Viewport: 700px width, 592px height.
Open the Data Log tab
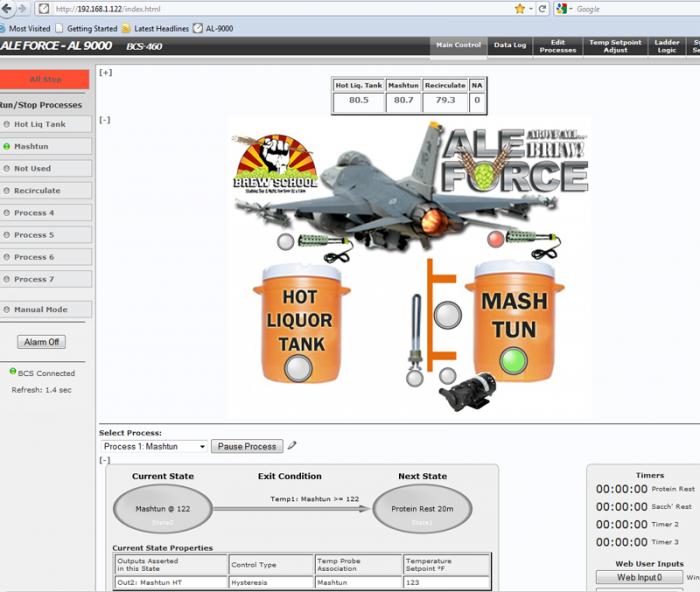point(510,46)
